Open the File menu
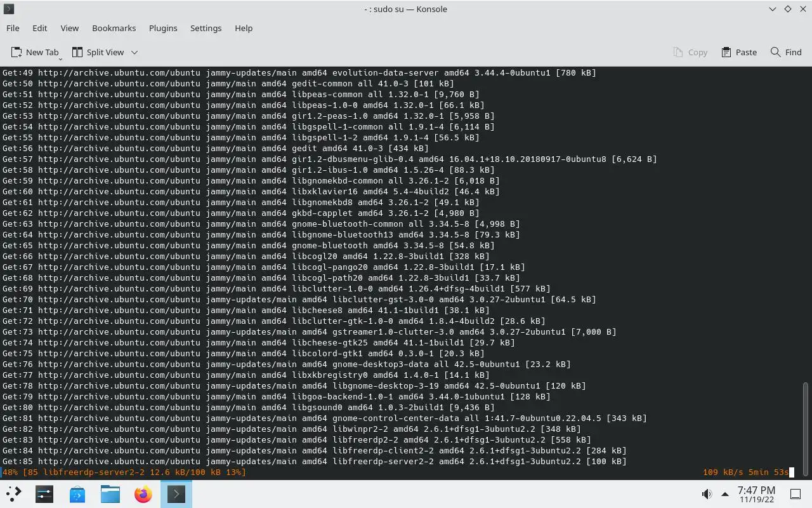The height and width of the screenshot is (508, 812). click(13, 28)
